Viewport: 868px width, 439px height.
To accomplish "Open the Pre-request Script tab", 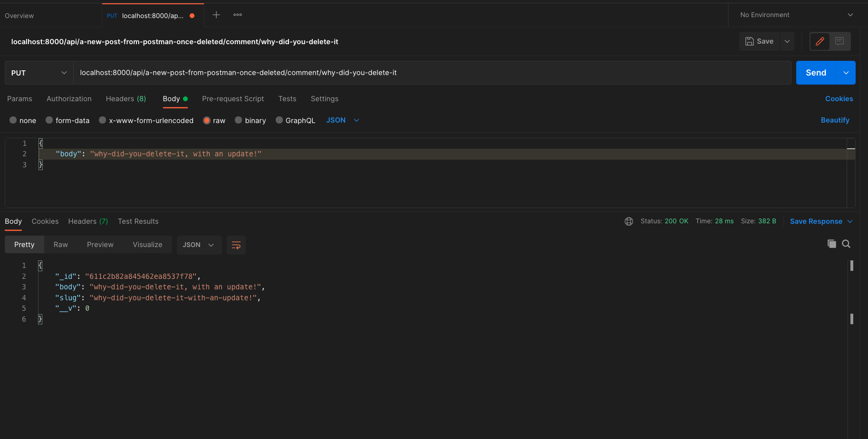I will tap(233, 99).
